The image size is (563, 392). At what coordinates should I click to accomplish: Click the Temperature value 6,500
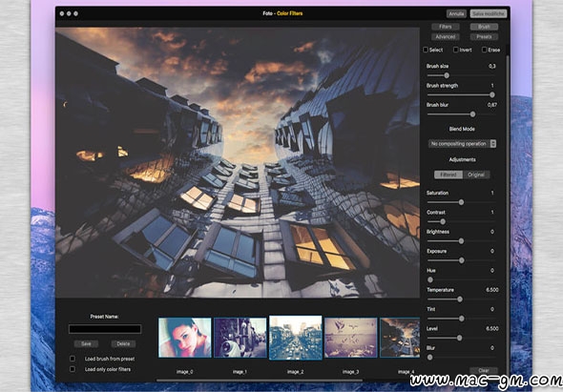491,290
